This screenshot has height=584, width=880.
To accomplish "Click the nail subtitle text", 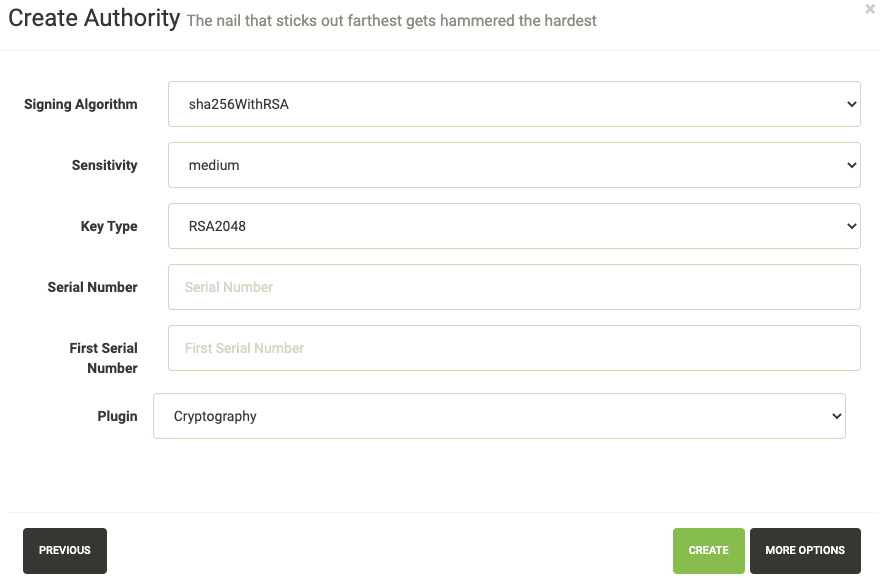I will tap(391, 20).
